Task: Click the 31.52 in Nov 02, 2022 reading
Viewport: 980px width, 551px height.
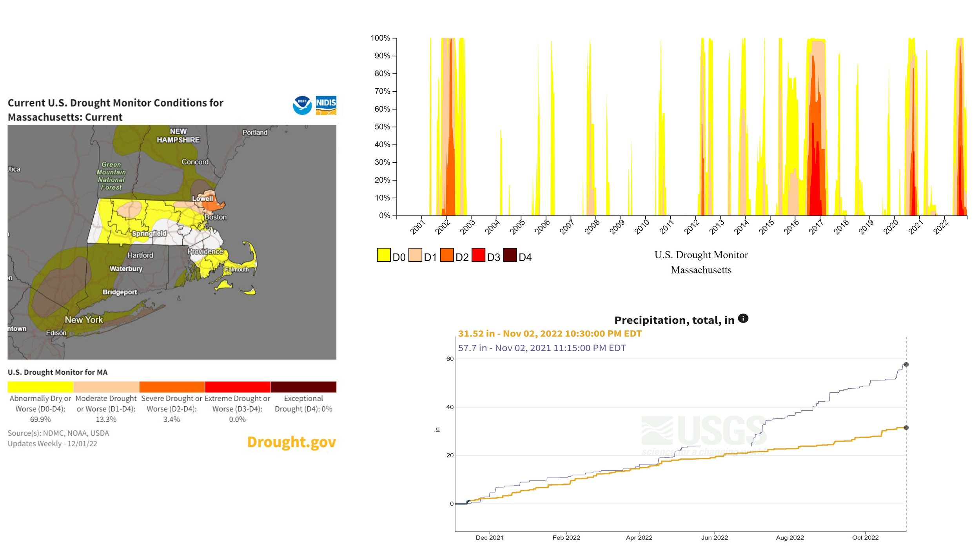Action: tap(550, 333)
